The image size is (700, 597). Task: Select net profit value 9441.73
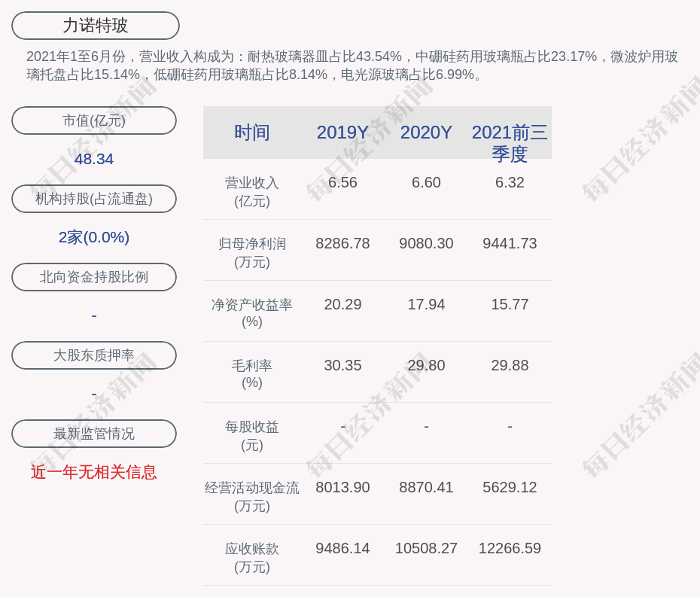(x=510, y=243)
